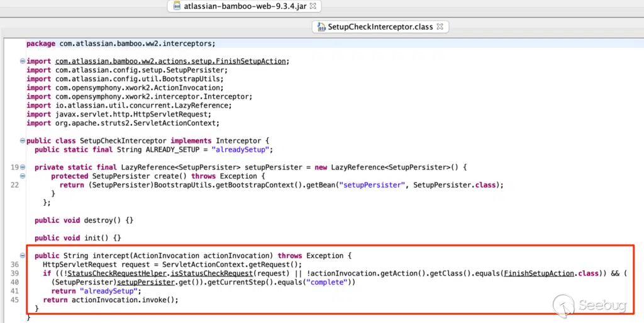Follow the isStatusCheckRequest method link
This screenshot has width=644, height=323.
pos(211,273)
